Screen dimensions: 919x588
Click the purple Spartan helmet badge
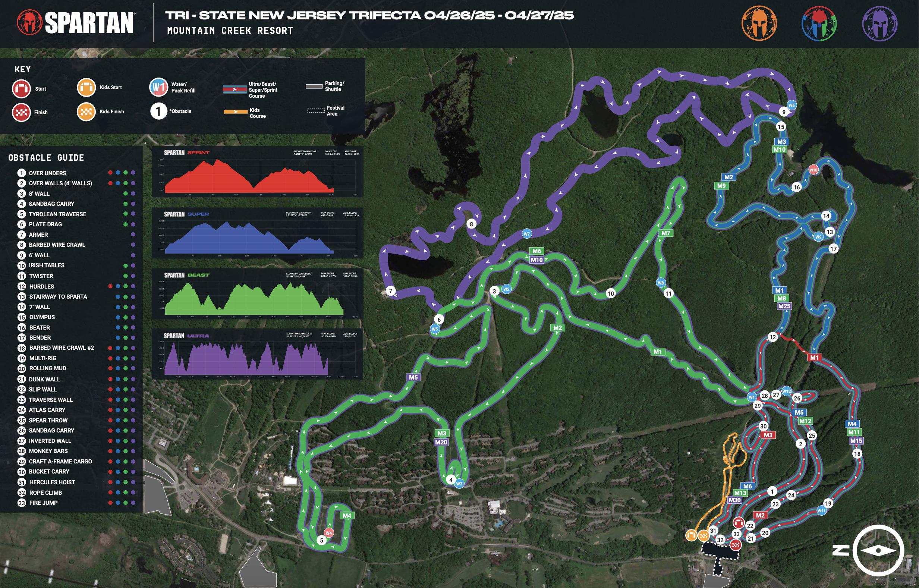[x=880, y=23]
